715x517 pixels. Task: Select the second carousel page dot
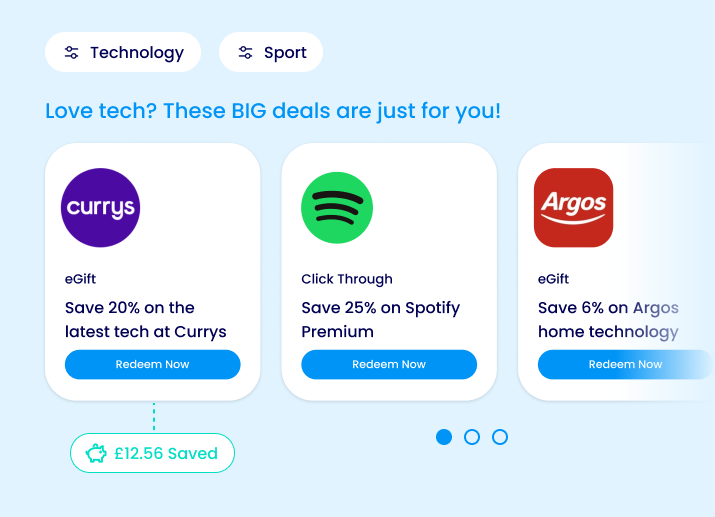(472, 437)
